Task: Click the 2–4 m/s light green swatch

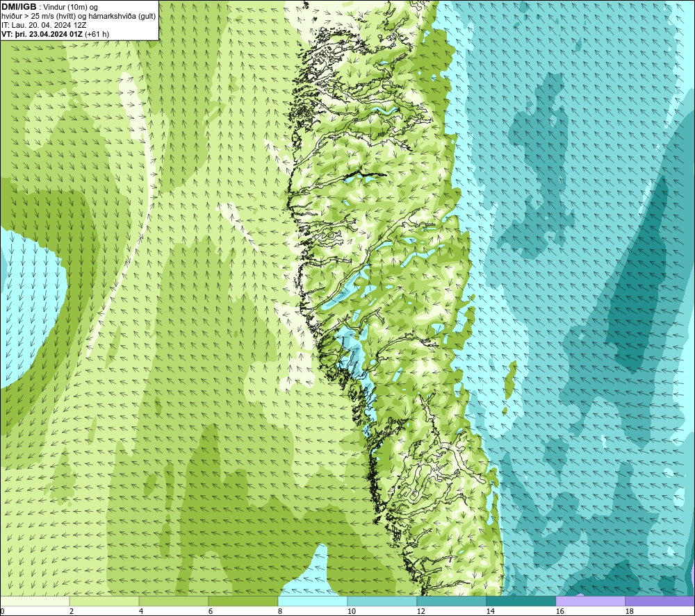Action: point(104,601)
